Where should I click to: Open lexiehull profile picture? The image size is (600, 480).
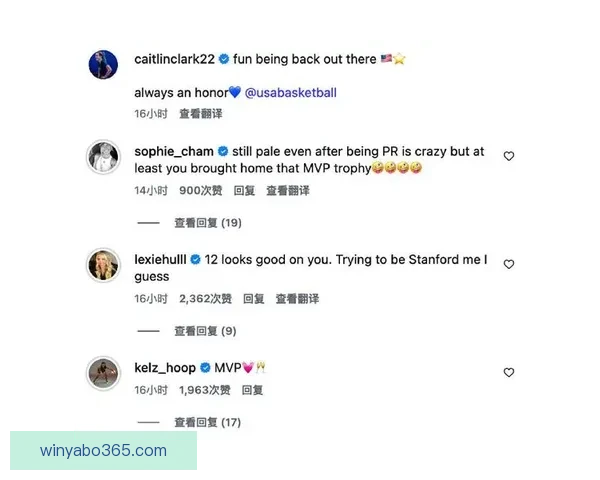[x=103, y=265]
